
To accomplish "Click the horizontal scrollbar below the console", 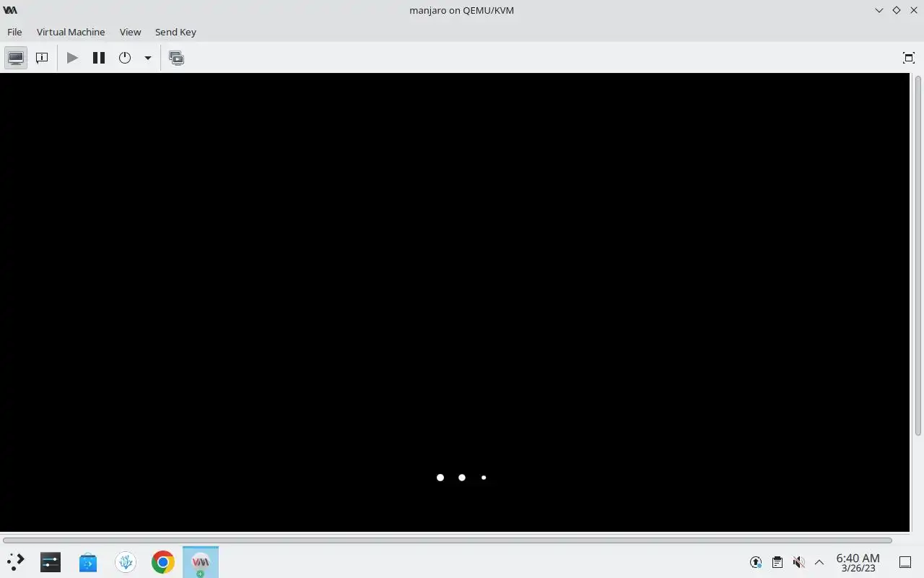I will coord(448,540).
